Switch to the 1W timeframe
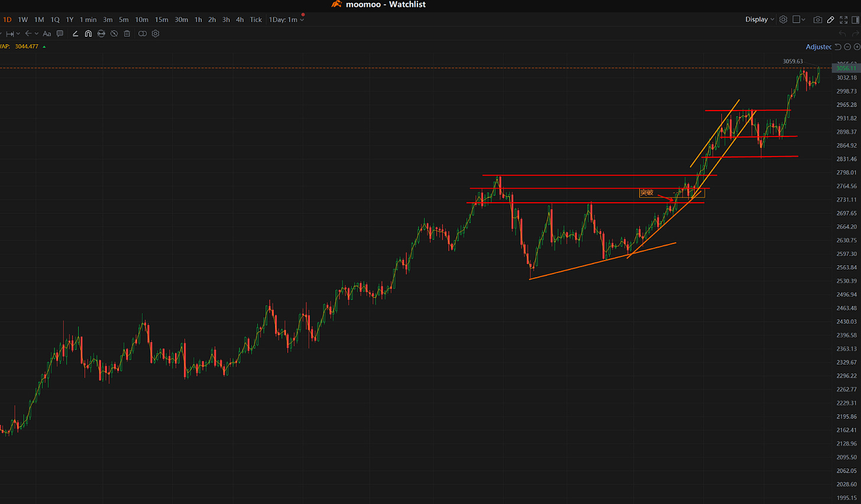 click(23, 19)
